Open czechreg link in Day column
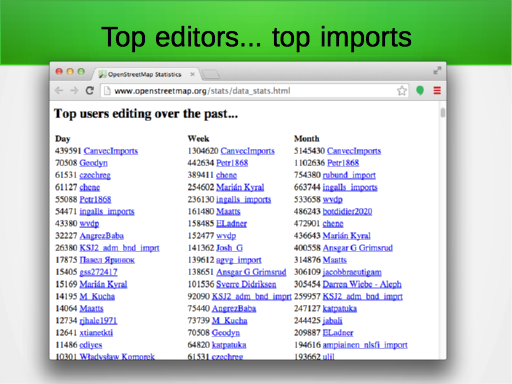 coord(95,175)
